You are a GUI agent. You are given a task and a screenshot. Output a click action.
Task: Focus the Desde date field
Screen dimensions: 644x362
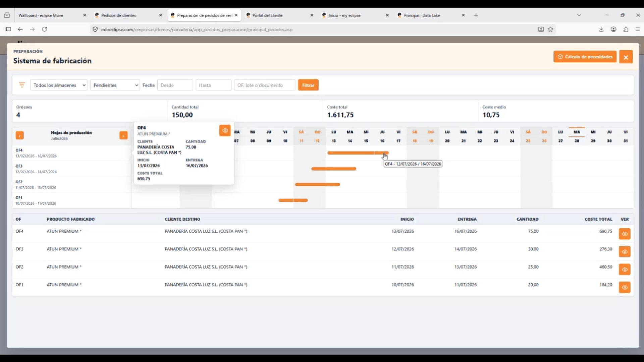[x=175, y=85]
